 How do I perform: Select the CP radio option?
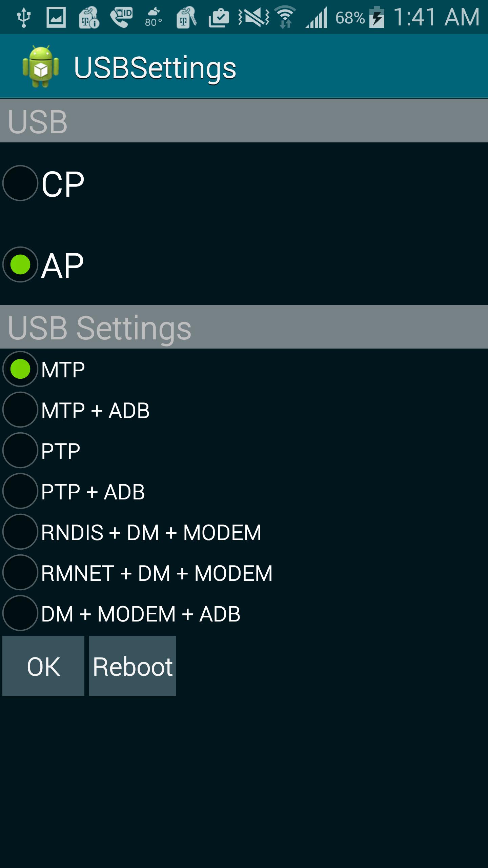(43, 183)
